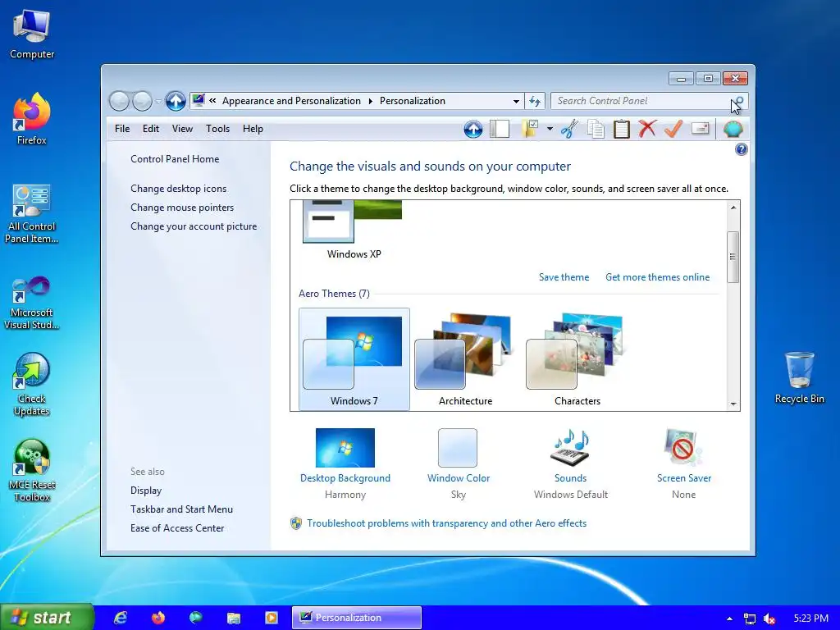Click the refresh icon beside the address bar

tap(535, 101)
